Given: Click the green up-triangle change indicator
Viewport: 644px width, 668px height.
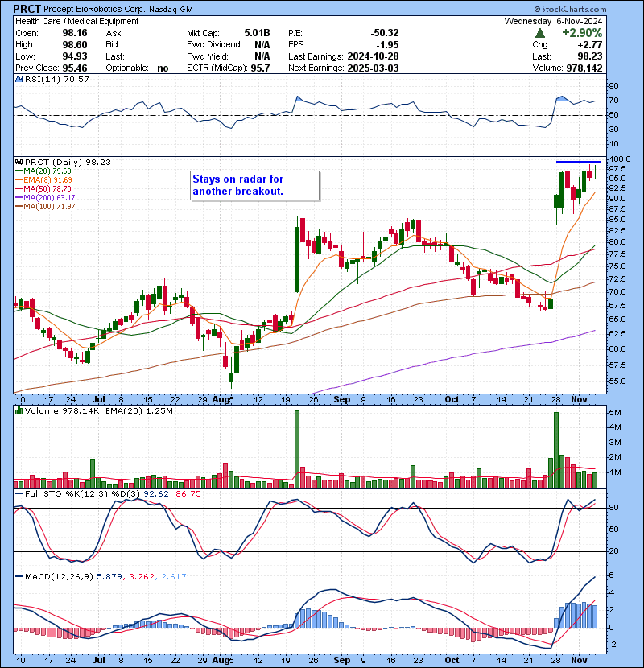Looking at the screenshot, I should pos(539,33).
